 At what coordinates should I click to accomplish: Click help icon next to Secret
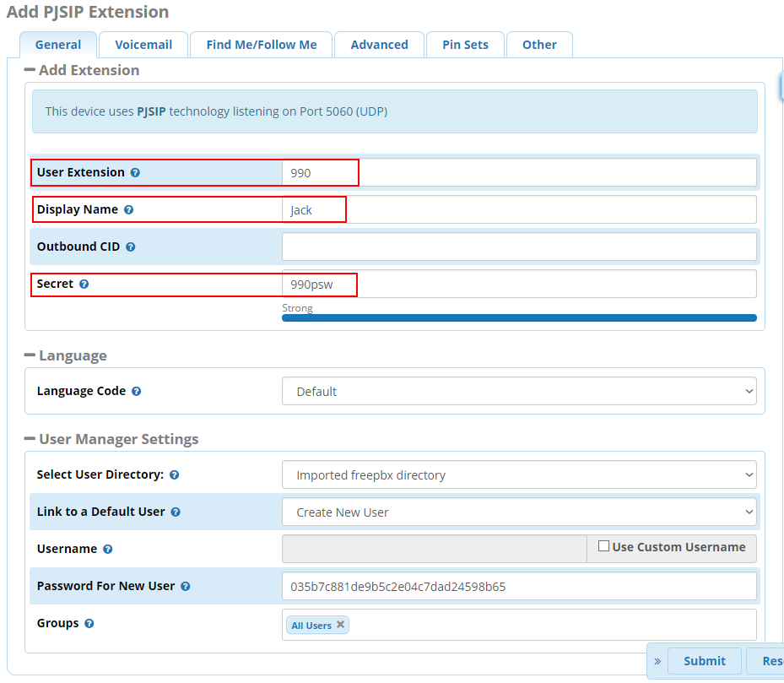[84, 285]
